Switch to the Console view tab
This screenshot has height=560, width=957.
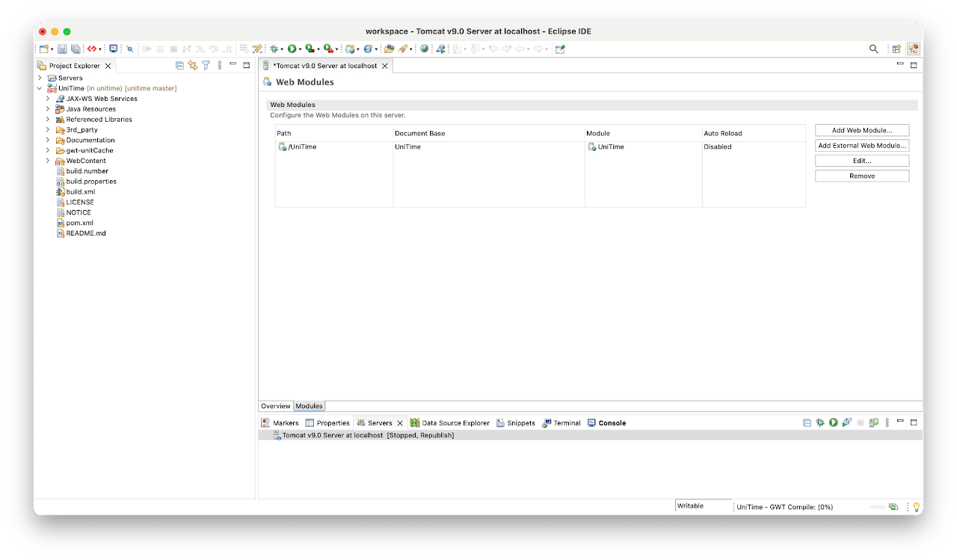click(x=606, y=423)
